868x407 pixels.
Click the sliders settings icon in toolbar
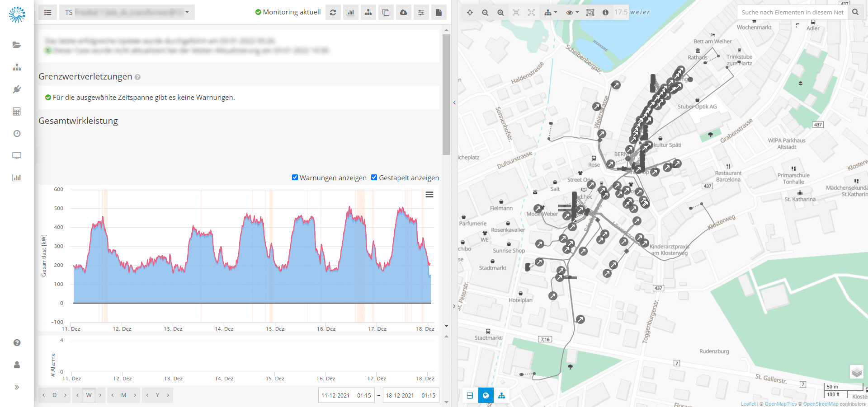coord(421,12)
